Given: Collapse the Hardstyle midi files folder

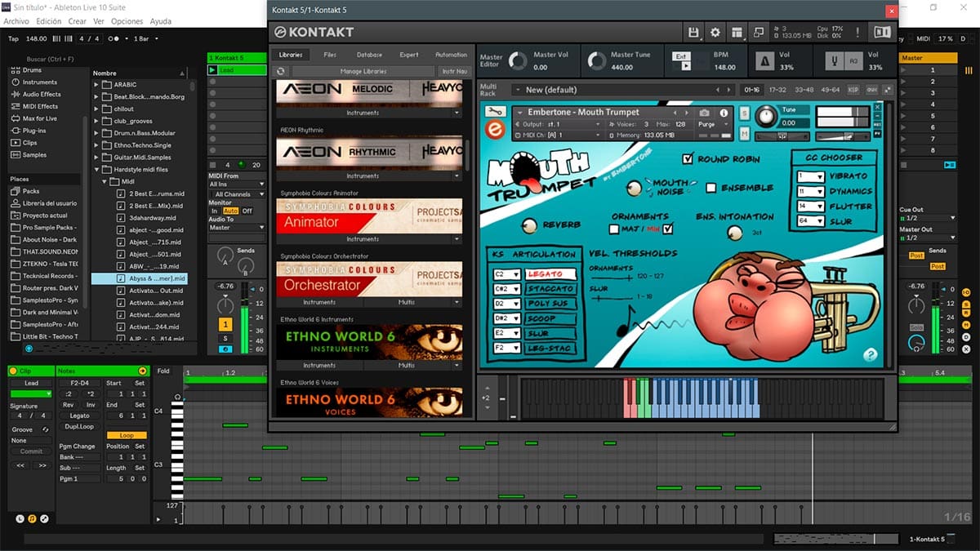Looking at the screenshot, I should 96,170.
